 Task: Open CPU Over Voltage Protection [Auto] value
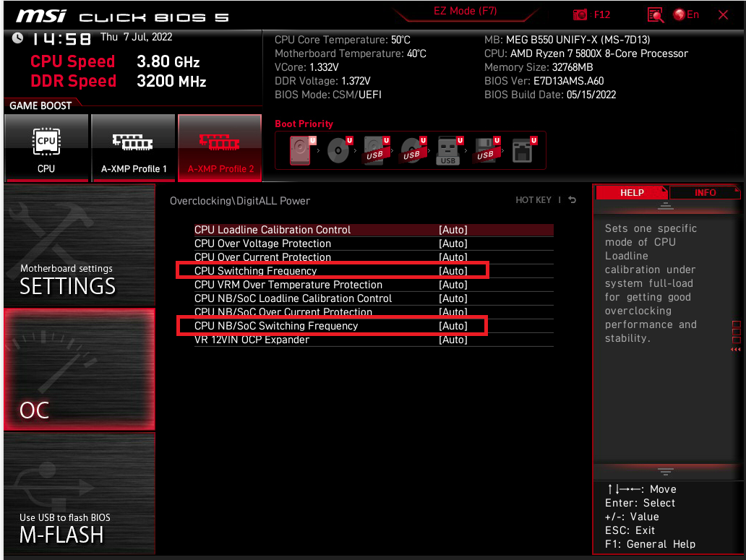(x=453, y=244)
